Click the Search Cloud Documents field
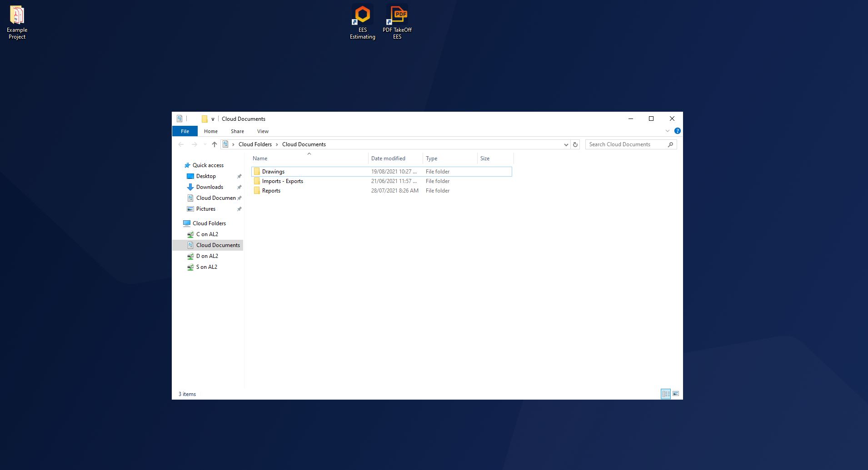Viewport: 868px width, 470px height. tap(626, 144)
